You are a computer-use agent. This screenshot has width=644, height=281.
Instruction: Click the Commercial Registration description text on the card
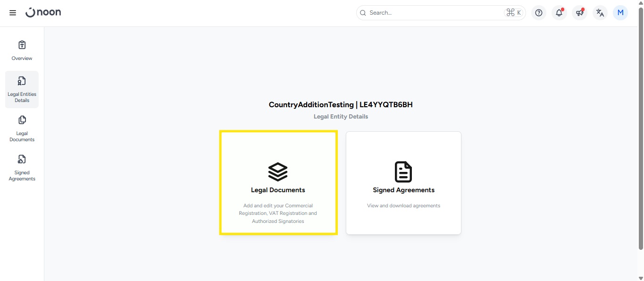(278, 213)
